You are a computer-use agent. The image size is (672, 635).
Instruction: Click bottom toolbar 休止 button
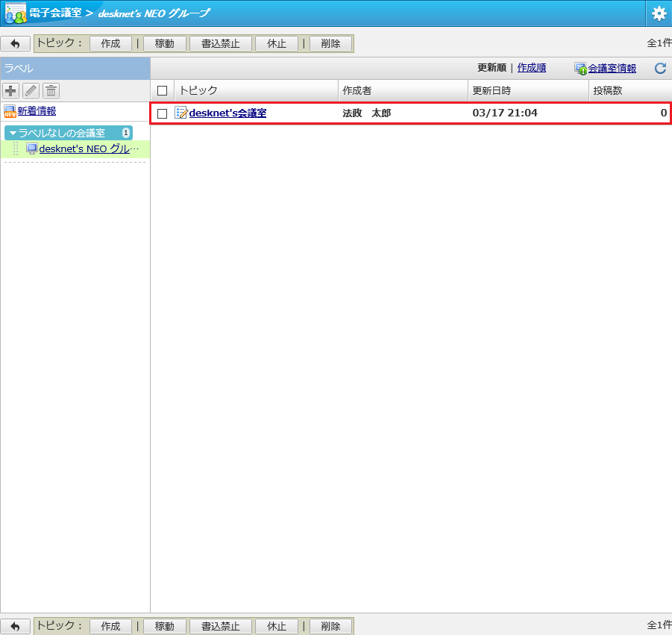coord(277,627)
